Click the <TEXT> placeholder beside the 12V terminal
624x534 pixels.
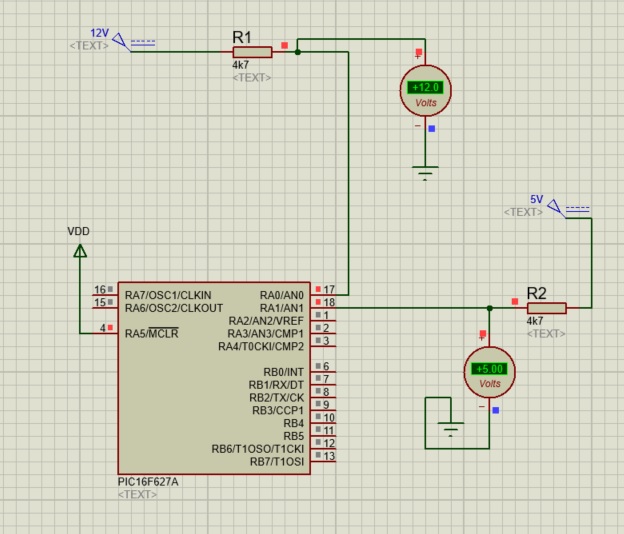pos(89,46)
